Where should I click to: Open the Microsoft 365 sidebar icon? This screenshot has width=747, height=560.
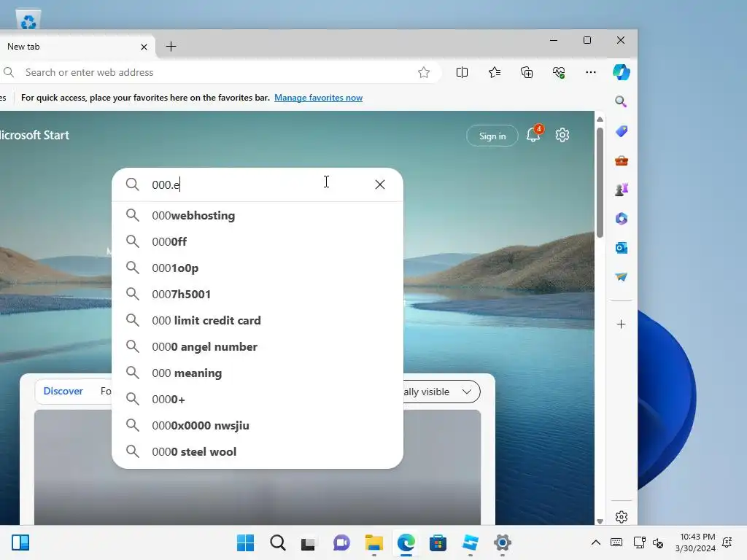(622, 219)
